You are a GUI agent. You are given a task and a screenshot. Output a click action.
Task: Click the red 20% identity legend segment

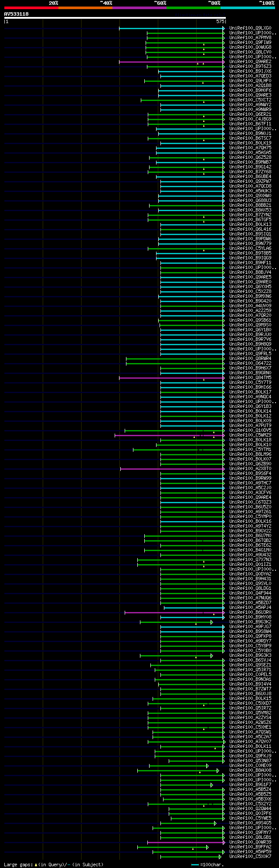(31, 8)
